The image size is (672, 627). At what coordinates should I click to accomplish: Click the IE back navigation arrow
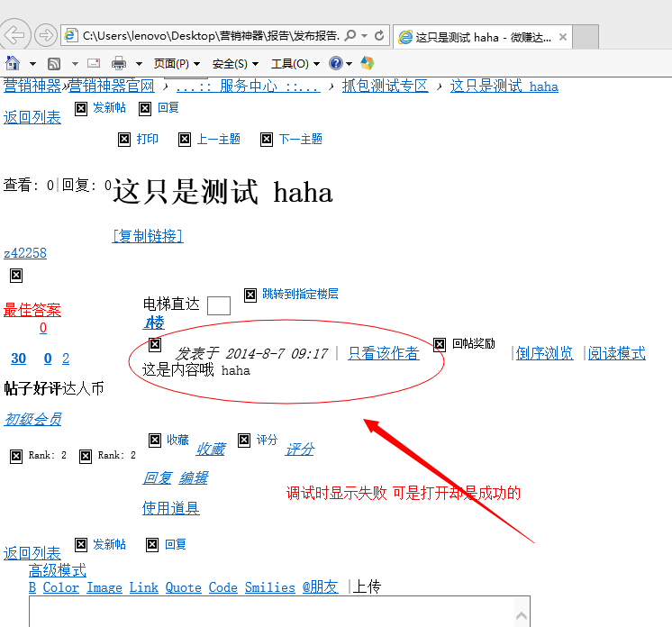point(15,35)
